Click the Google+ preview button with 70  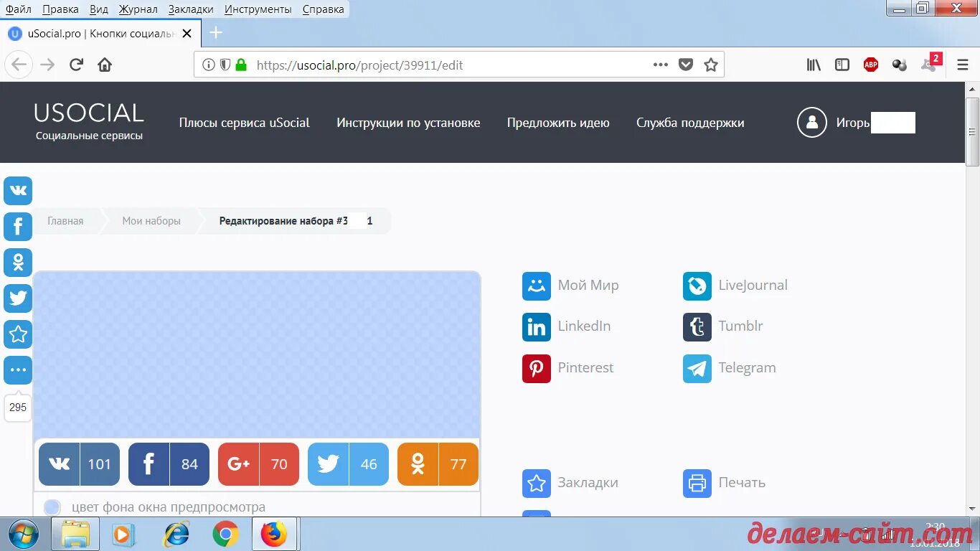(258, 464)
